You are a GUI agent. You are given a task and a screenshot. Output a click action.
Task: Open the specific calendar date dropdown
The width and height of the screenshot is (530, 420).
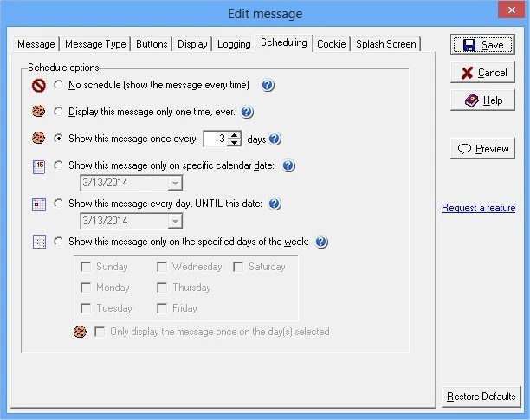click(x=175, y=183)
